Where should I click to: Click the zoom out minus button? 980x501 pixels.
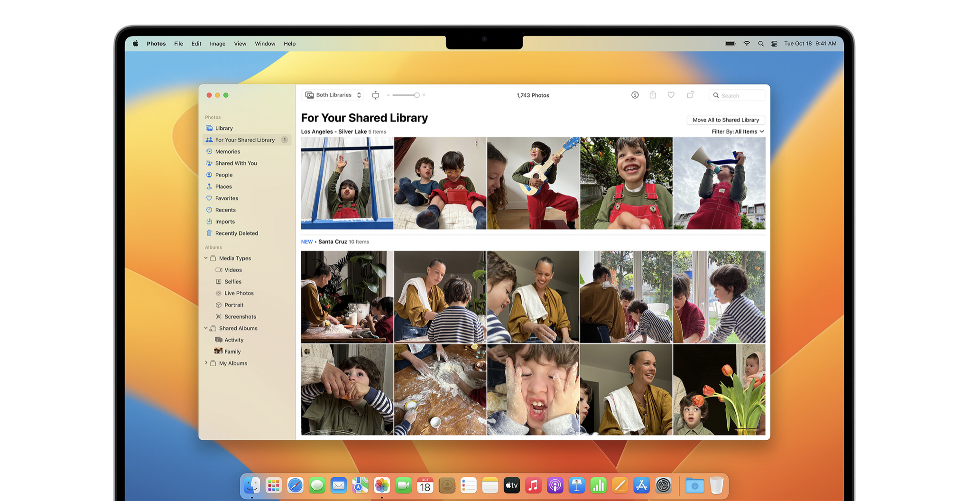(388, 95)
